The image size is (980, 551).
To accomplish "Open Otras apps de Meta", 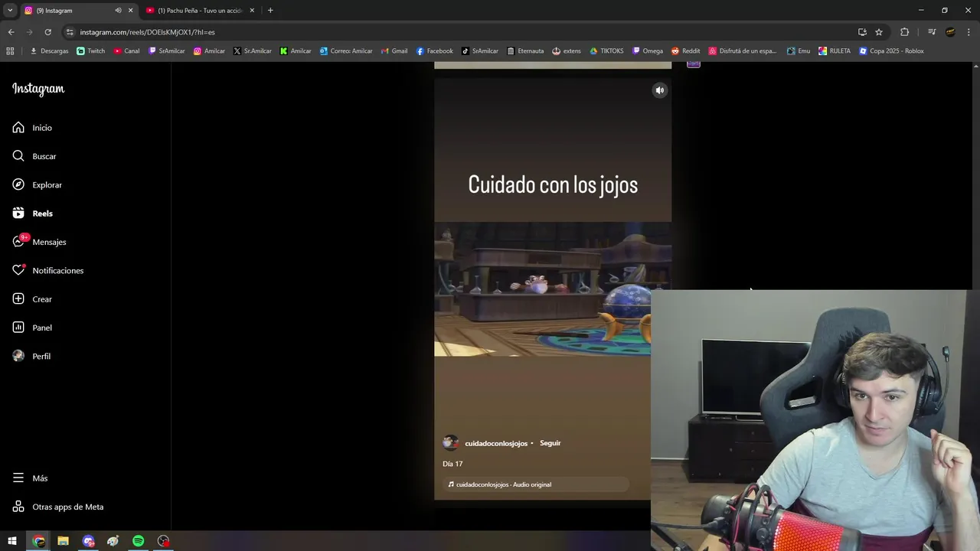I will pos(58,507).
